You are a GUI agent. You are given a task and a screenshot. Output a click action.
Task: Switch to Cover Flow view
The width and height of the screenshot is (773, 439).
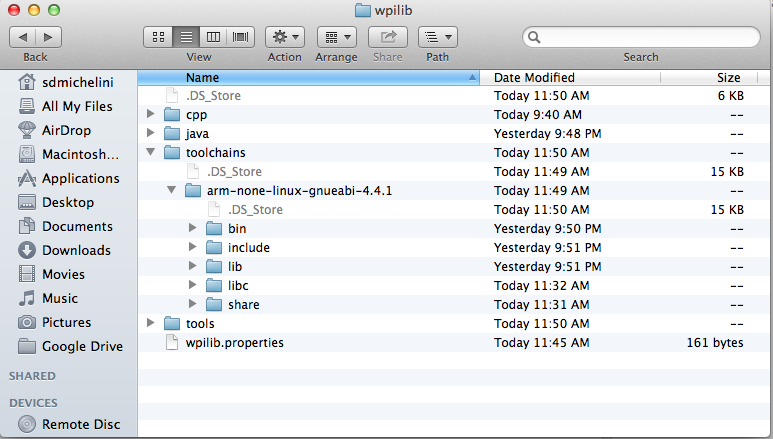241,37
